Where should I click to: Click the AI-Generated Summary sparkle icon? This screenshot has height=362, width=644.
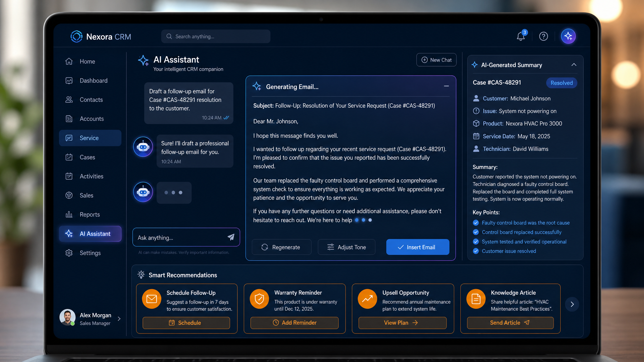(x=475, y=65)
